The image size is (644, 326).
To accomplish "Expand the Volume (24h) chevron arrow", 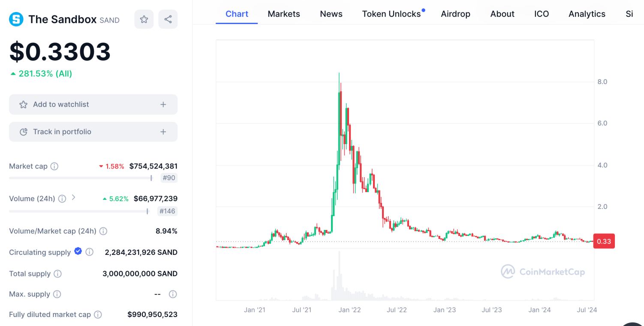I will 73,198.
